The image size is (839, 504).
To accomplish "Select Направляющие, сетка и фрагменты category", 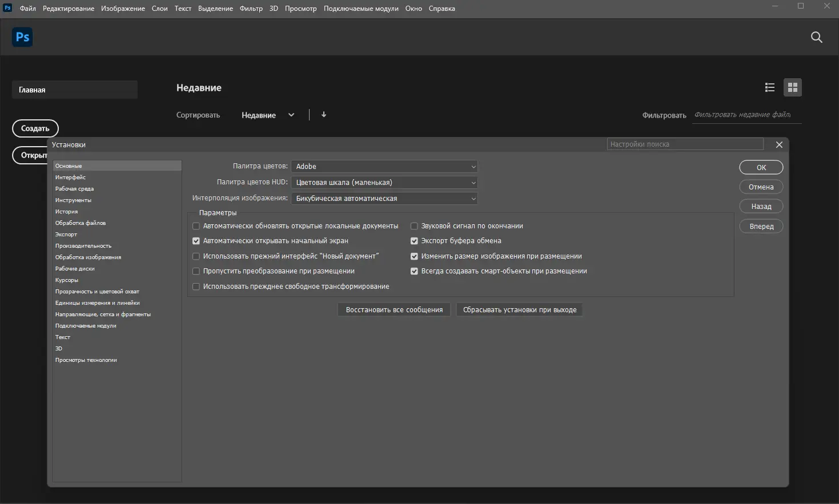I will pos(117,315).
